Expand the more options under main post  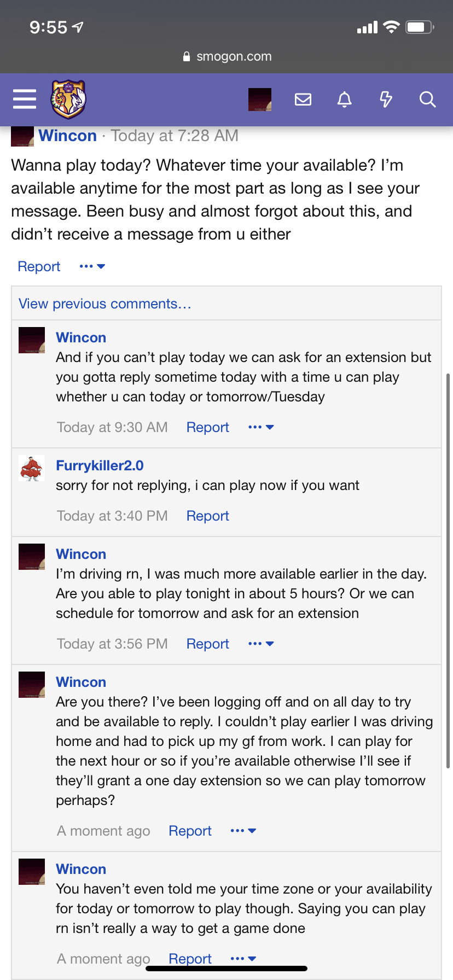point(92,266)
